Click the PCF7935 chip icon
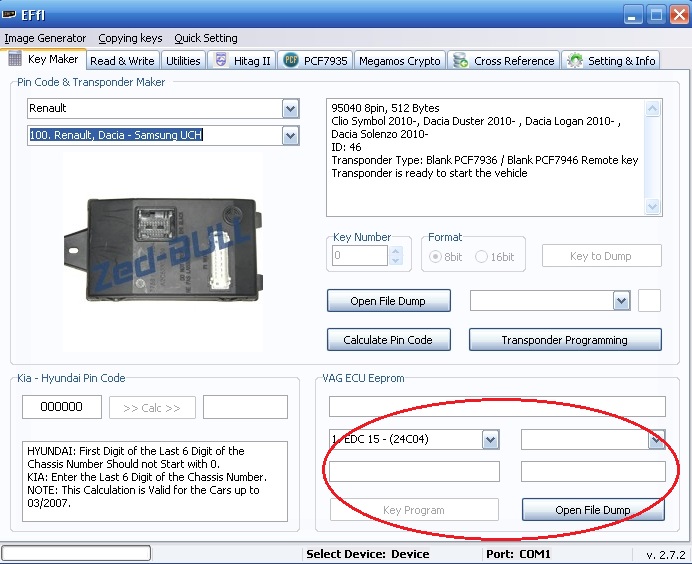The image size is (692, 564). coord(291,61)
